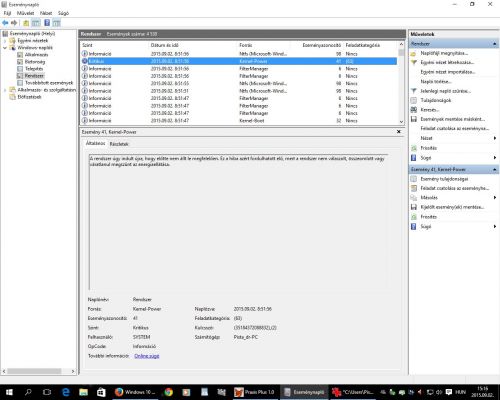Open the Súgó menu
500x400 pixels.
coord(63,13)
